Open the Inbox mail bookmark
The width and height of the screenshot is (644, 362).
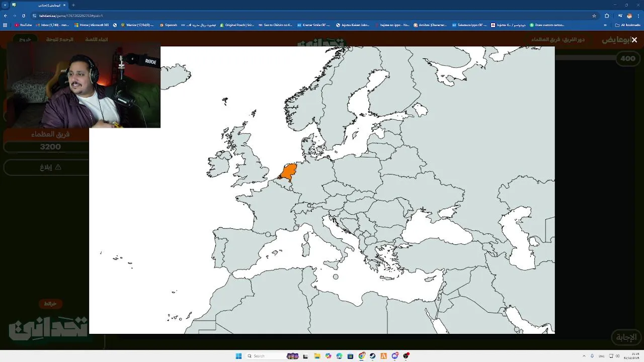(x=53, y=25)
